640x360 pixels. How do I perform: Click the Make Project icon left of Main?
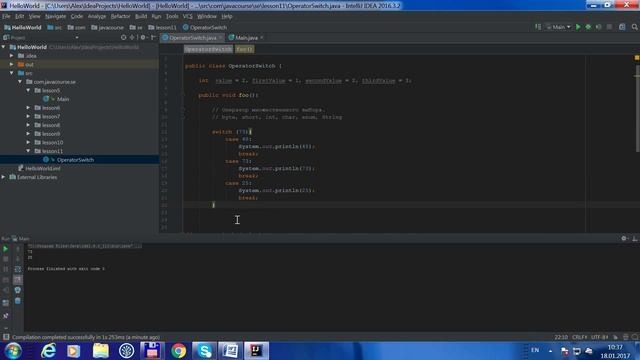[x=538, y=27]
